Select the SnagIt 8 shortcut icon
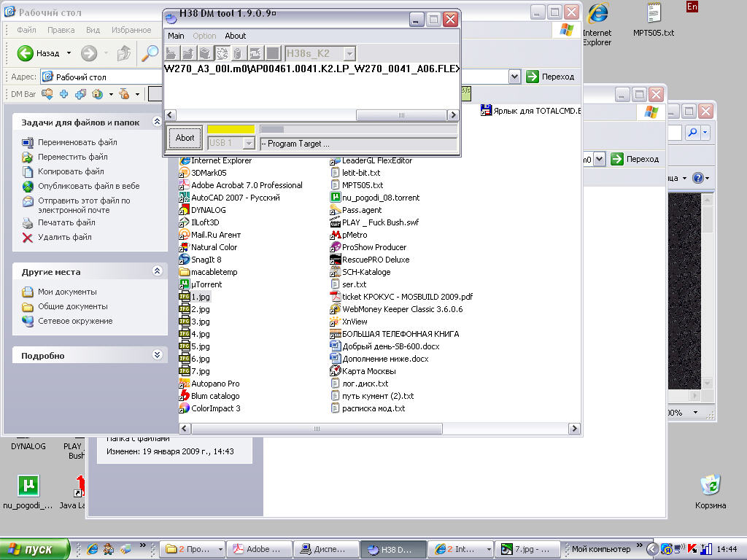747x560 pixels. tap(184, 260)
